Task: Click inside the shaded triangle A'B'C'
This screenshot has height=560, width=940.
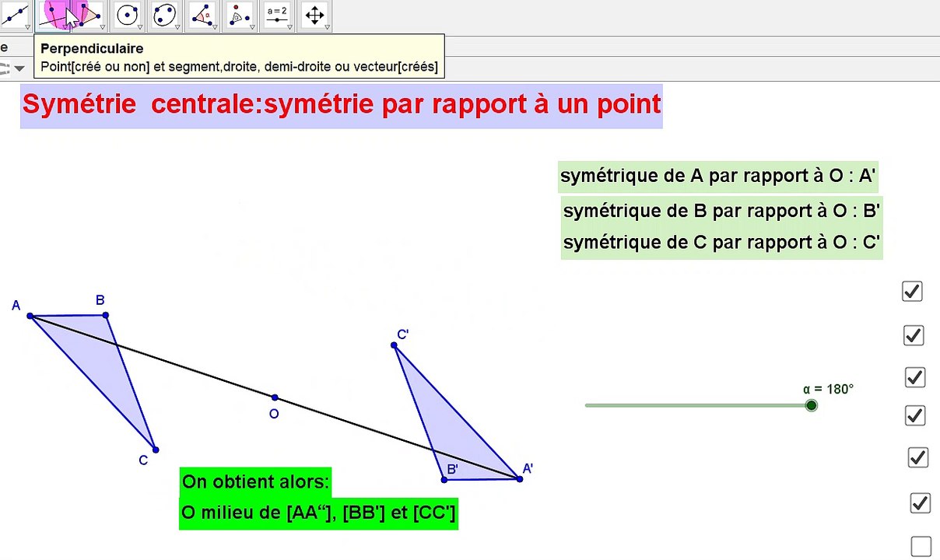Action: point(453,435)
